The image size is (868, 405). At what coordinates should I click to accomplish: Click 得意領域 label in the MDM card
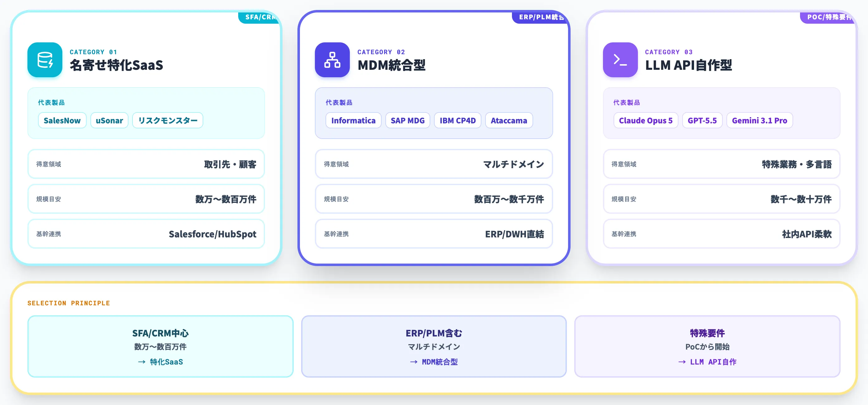point(336,164)
